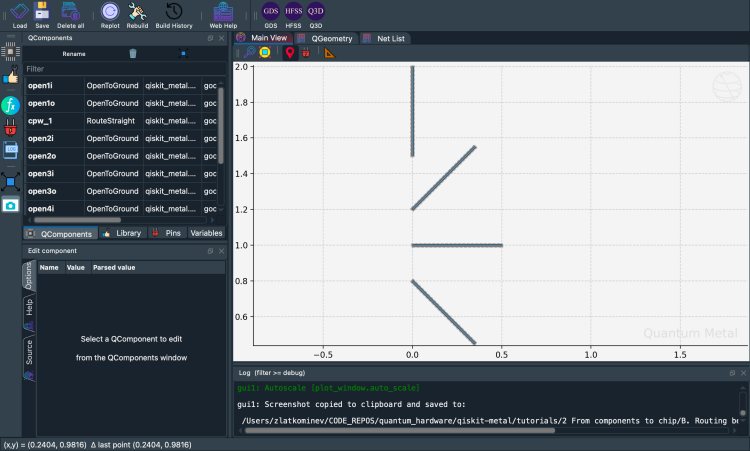Image resolution: width=750 pixels, height=451 pixels.
Task: Close the Edit component panel
Action: point(221,251)
